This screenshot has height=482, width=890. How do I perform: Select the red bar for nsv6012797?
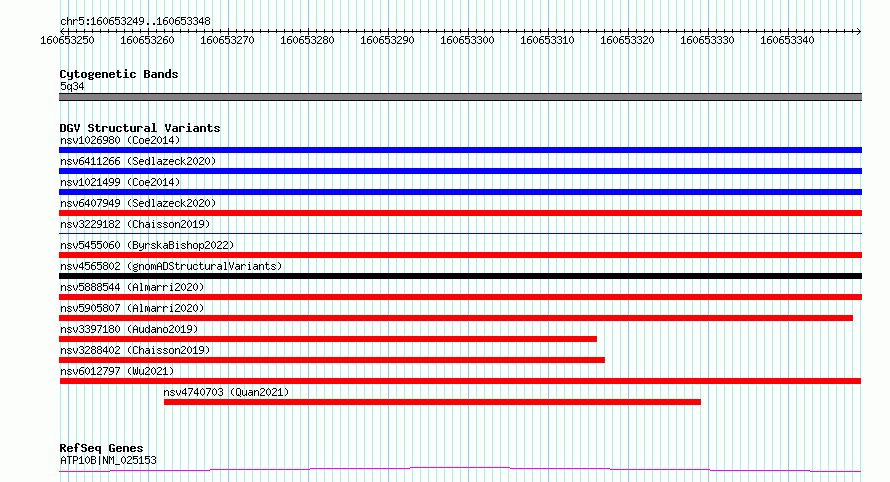point(460,381)
